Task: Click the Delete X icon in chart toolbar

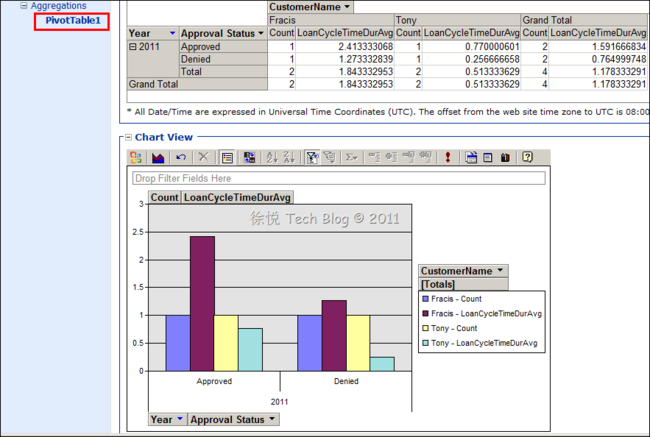Action: 203,158
